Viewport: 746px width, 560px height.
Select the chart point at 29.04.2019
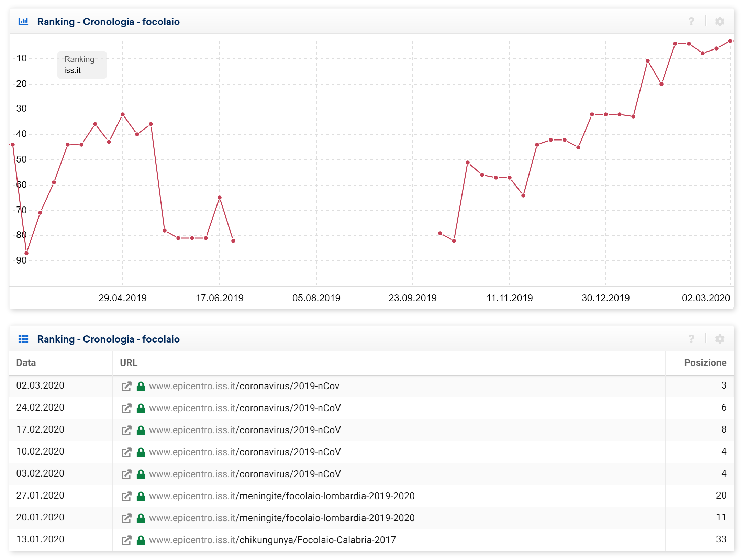pyautogui.click(x=123, y=114)
